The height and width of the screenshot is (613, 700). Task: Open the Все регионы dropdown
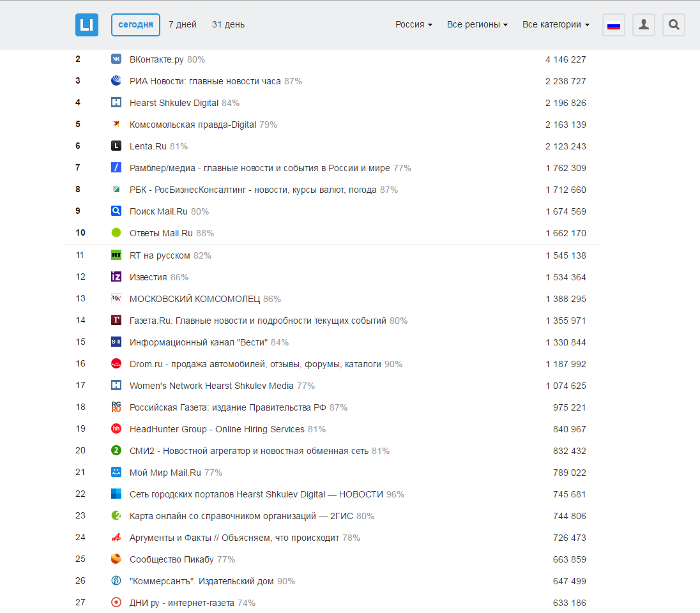click(477, 25)
